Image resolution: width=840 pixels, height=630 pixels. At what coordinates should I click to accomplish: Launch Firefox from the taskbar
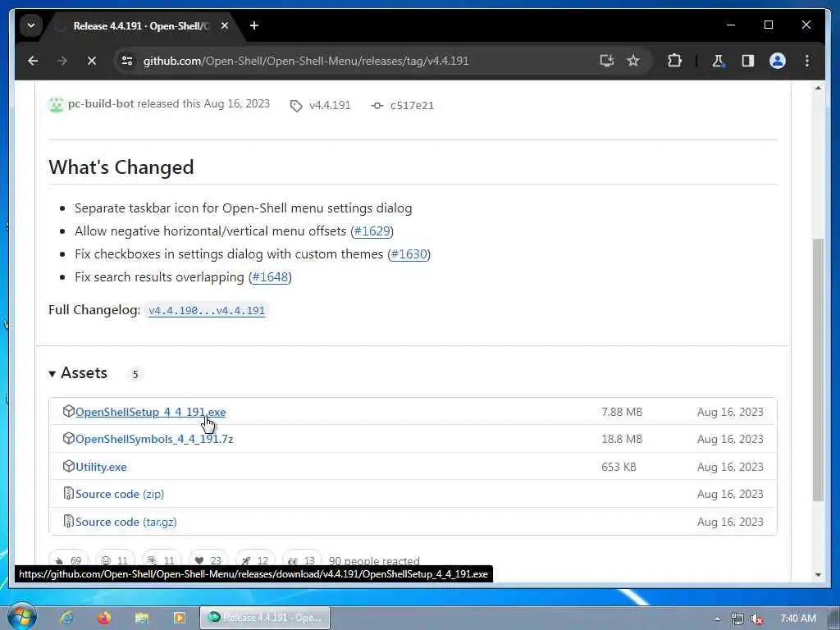(104, 618)
